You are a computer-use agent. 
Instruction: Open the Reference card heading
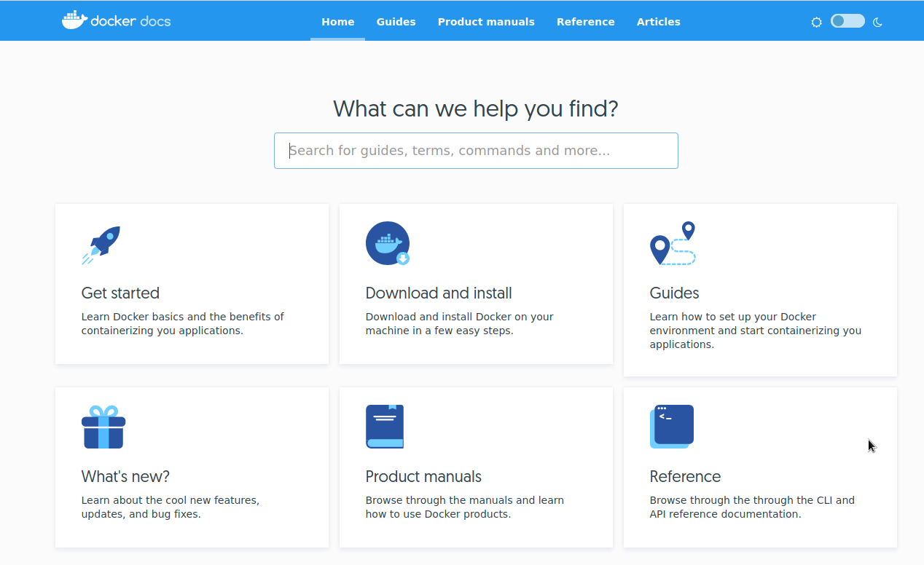click(685, 477)
